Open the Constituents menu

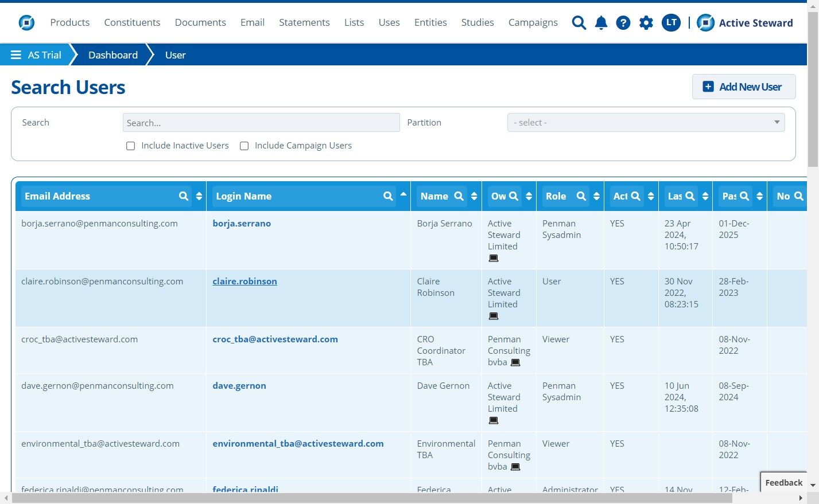pyautogui.click(x=132, y=22)
